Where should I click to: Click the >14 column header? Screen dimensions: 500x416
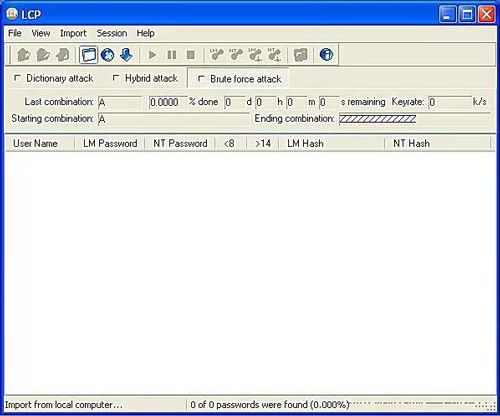point(263,144)
